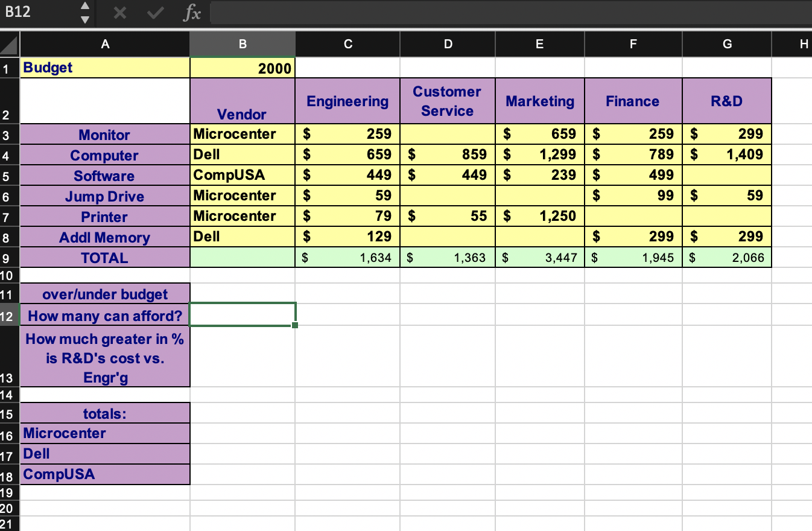Select the cell containing 2000

(x=242, y=68)
